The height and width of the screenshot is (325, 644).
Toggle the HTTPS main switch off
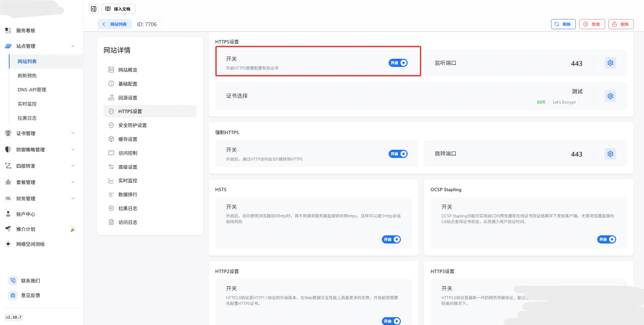(398, 63)
